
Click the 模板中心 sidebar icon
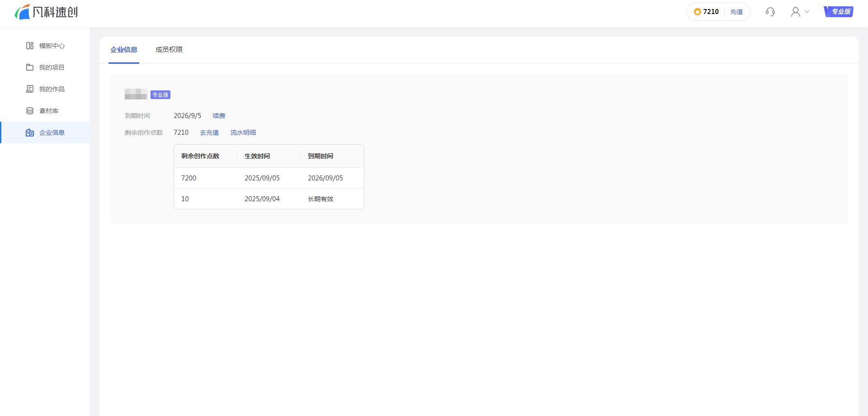pos(30,46)
